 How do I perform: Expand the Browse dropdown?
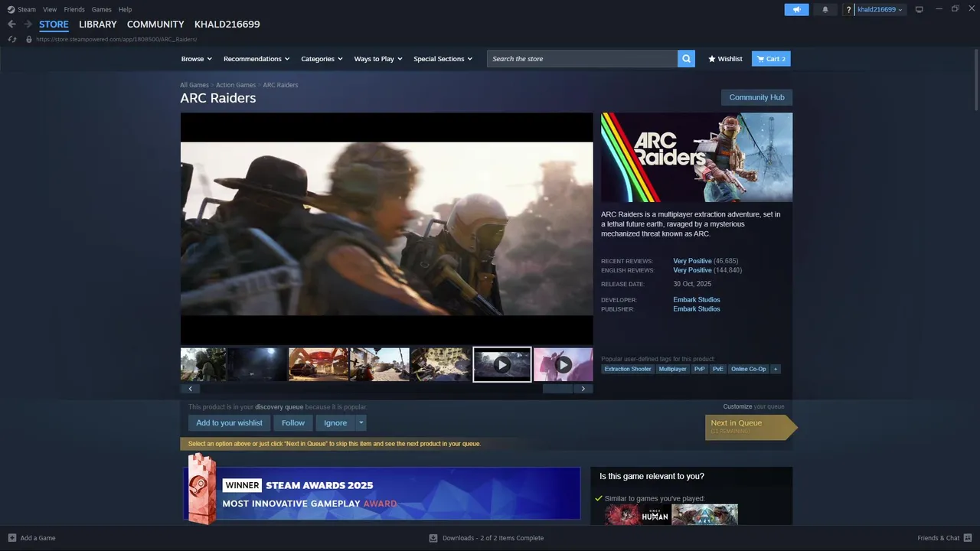[196, 59]
